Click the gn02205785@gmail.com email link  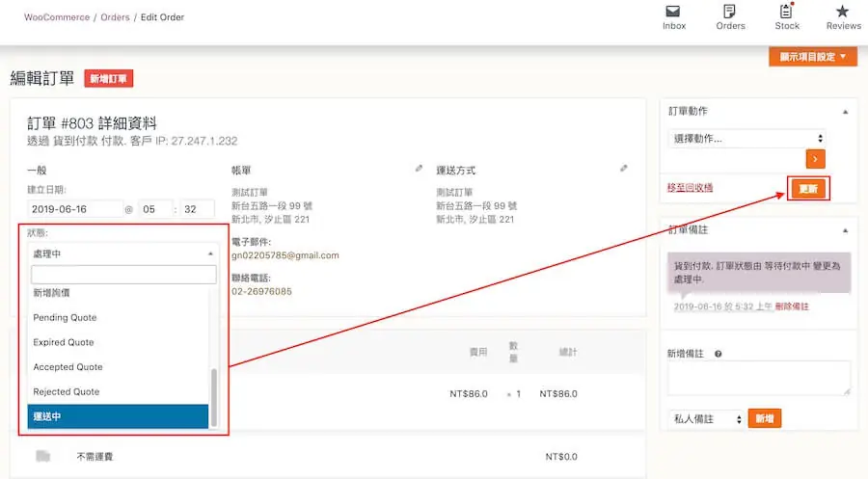[x=285, y=255]
